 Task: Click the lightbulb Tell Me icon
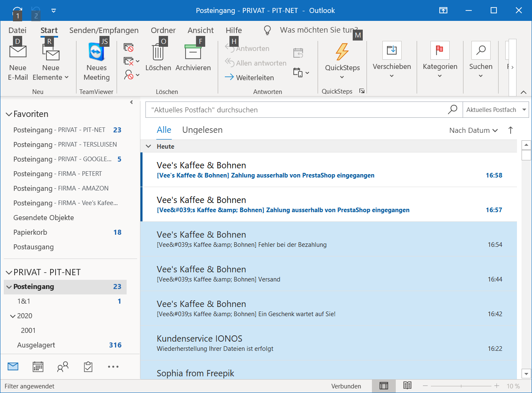point(267,30)
